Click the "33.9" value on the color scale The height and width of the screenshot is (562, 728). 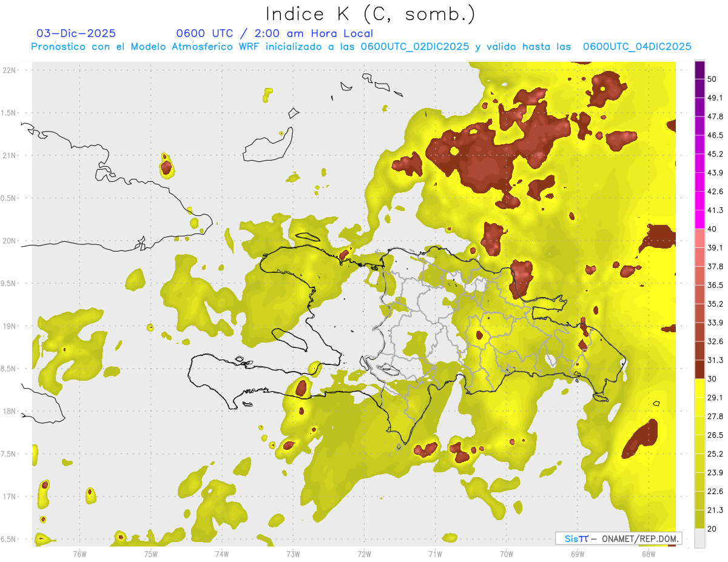pos(715,323)
